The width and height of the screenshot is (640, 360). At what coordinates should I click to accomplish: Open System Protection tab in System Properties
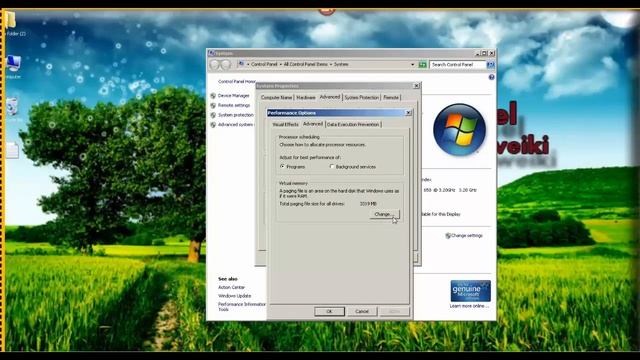362,98
